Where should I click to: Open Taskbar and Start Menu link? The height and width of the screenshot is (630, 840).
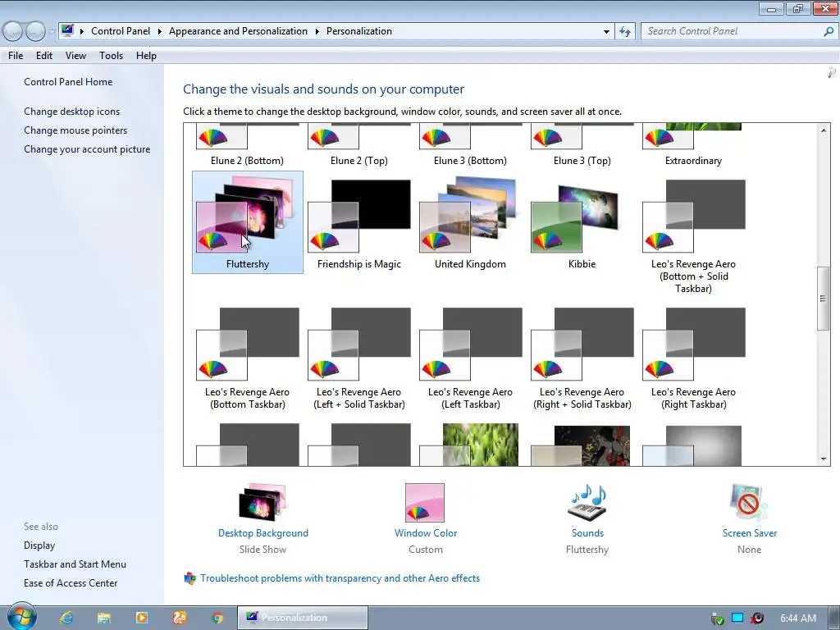[x=75, y=564]
